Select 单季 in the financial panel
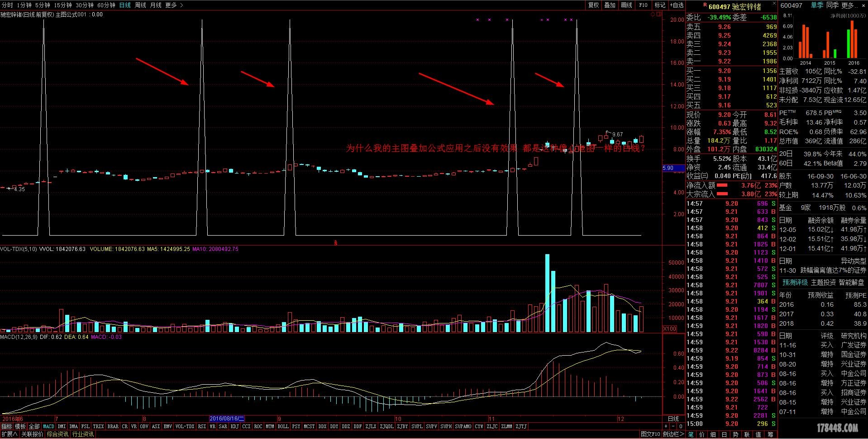 click(x=817, y=5)
